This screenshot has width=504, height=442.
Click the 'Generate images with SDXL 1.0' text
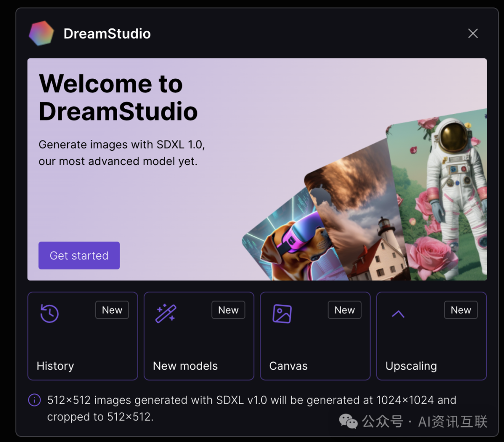pos(122,145)
